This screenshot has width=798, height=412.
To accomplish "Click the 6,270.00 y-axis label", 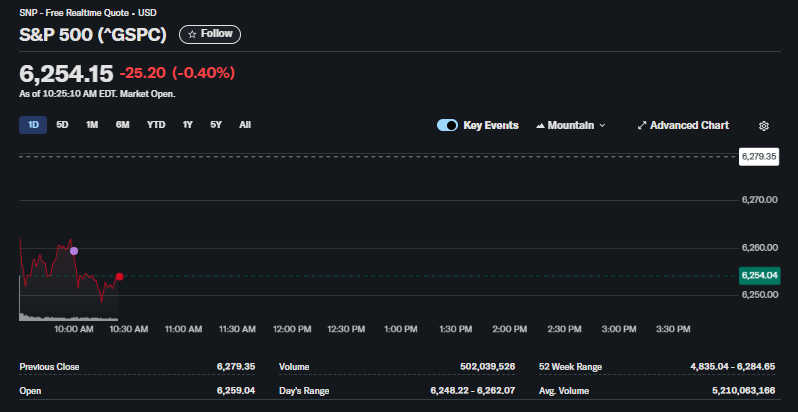I will coord(759,199).
